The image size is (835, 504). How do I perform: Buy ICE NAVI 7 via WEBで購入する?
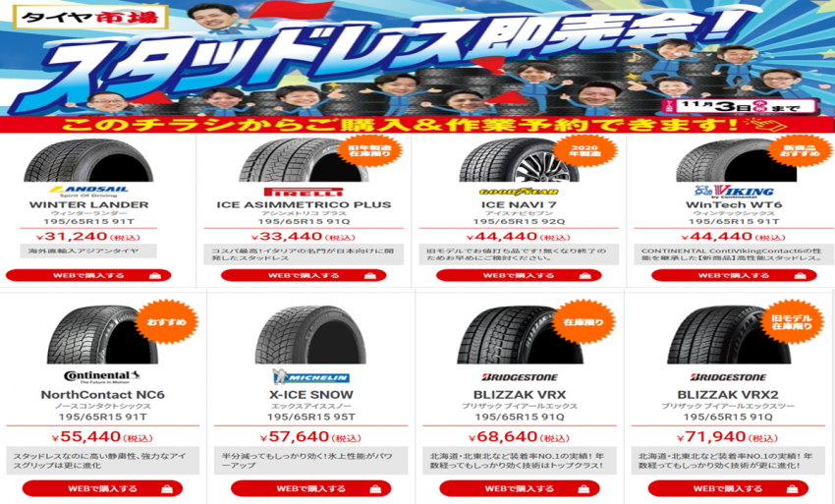pos(519,275)
